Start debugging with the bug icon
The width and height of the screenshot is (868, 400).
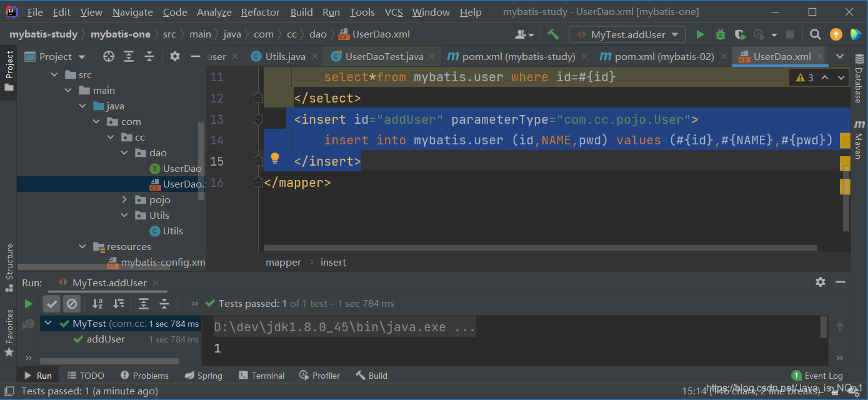(721, 34)
